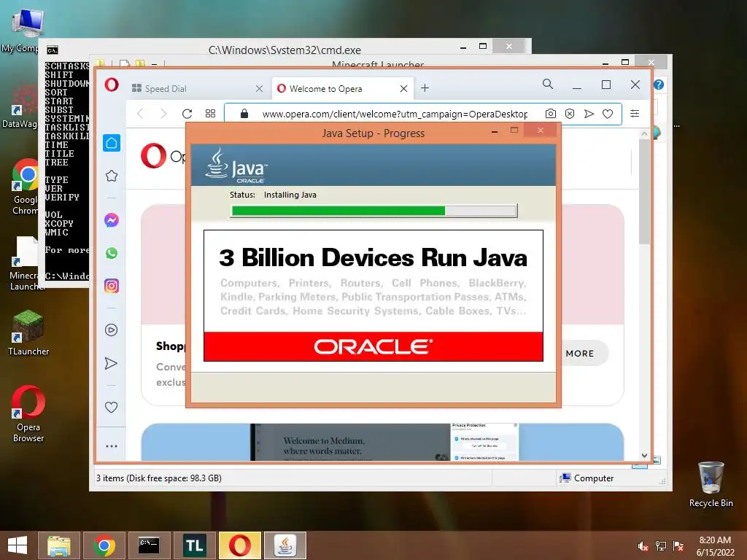
Task: Open My Computer desktop icon
Action: 26,28
